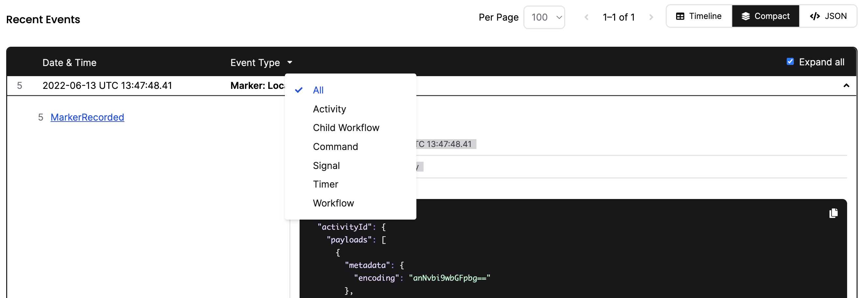Click the sort caret beside Event Type
The height and width of the screenshot is (298, 868).
pyautogui.click(x=290, y=62)
